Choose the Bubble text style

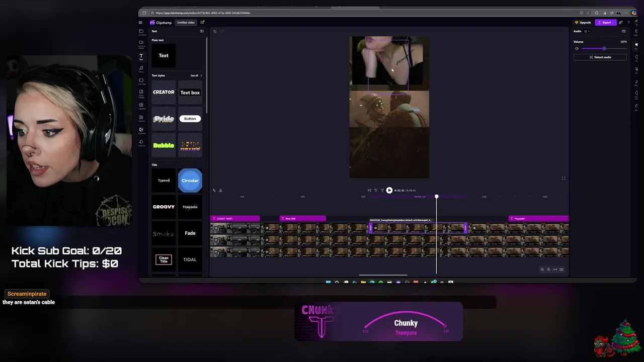point(164,145)
